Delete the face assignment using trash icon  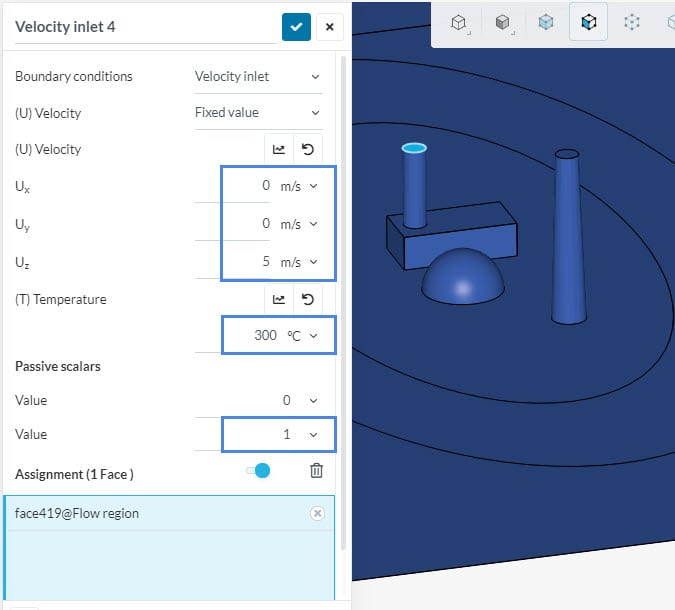[316, 471]
